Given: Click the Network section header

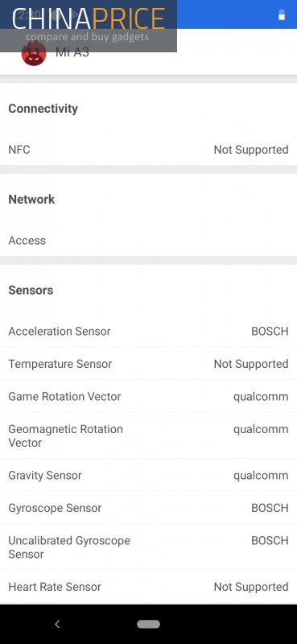Looking at the screenshot, I should 31,199.
